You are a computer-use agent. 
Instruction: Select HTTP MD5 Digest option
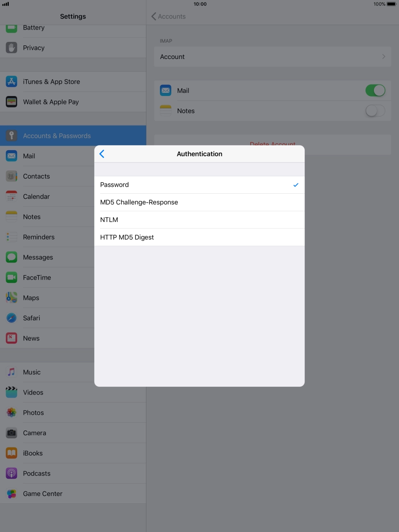point(199,237)
